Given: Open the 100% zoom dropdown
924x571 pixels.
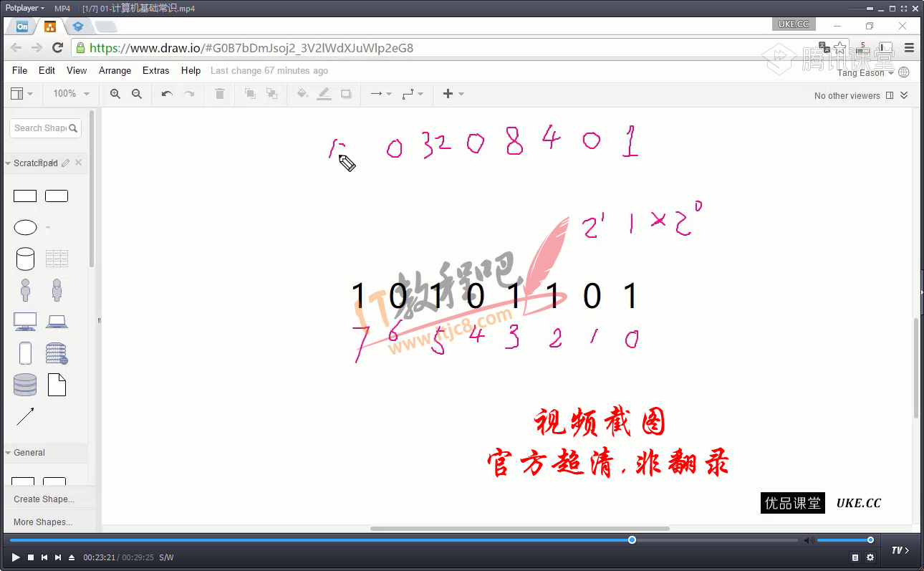Looking at the screenshot, I should (x=71, y=94).
